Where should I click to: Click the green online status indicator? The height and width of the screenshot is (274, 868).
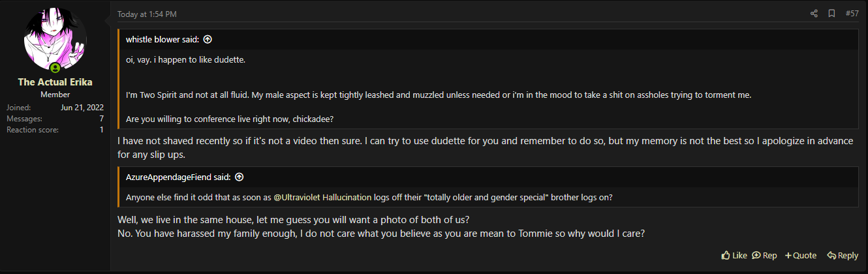pyautogui.click(x=55, y=68)
